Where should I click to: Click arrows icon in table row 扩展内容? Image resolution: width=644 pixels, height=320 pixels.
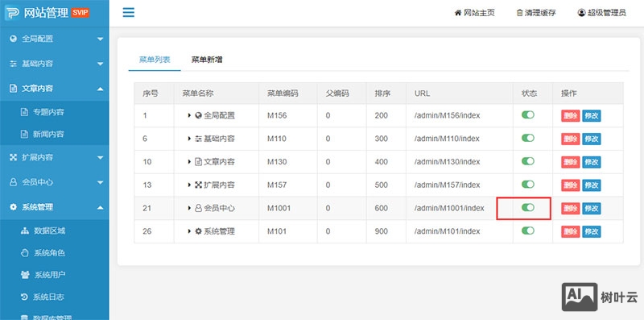click(198, 185)
